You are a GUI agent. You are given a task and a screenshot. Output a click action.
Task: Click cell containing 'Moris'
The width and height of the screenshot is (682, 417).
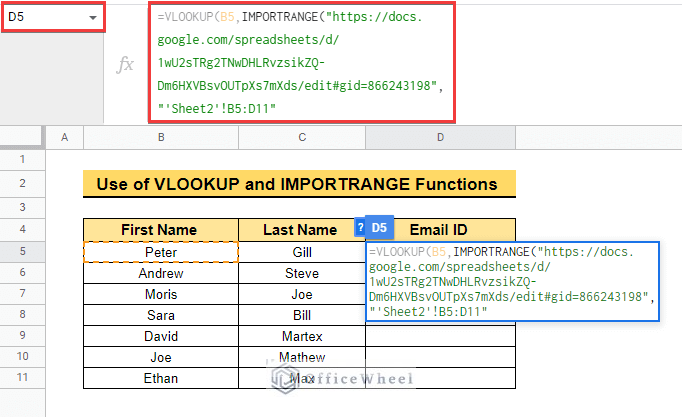(161, 294)
